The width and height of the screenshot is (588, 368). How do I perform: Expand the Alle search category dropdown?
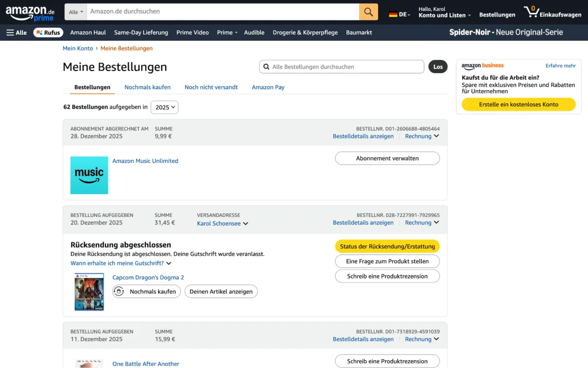coord(76,12)
